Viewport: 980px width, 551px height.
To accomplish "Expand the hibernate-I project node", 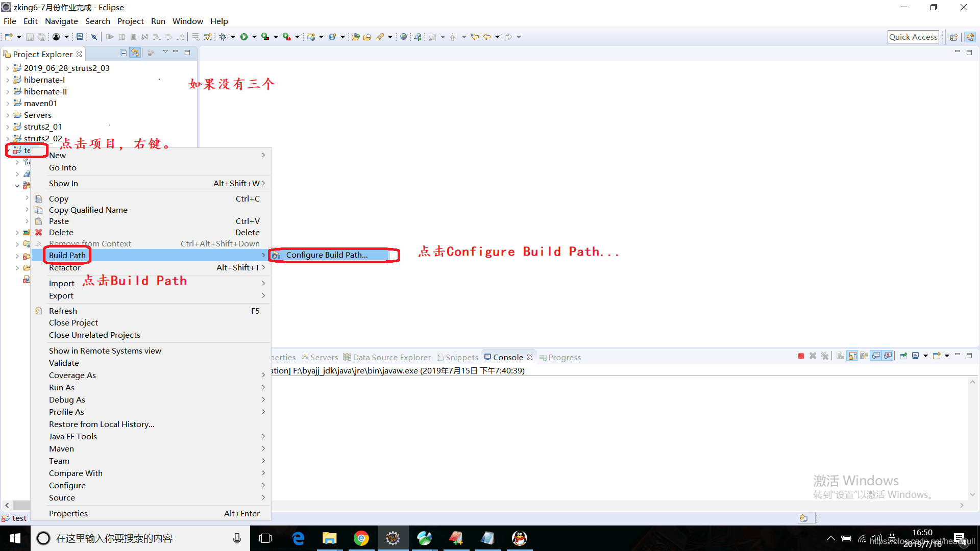I will tap(8, 80).
